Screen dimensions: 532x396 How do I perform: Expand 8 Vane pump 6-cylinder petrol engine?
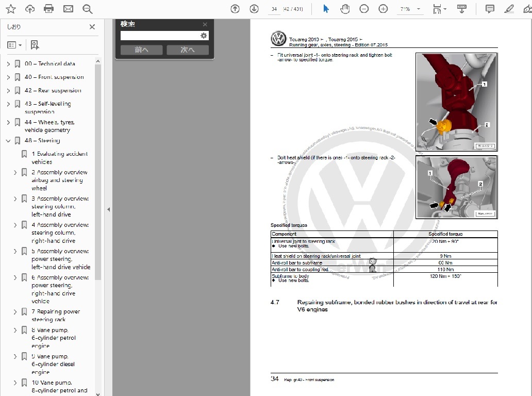15,330
